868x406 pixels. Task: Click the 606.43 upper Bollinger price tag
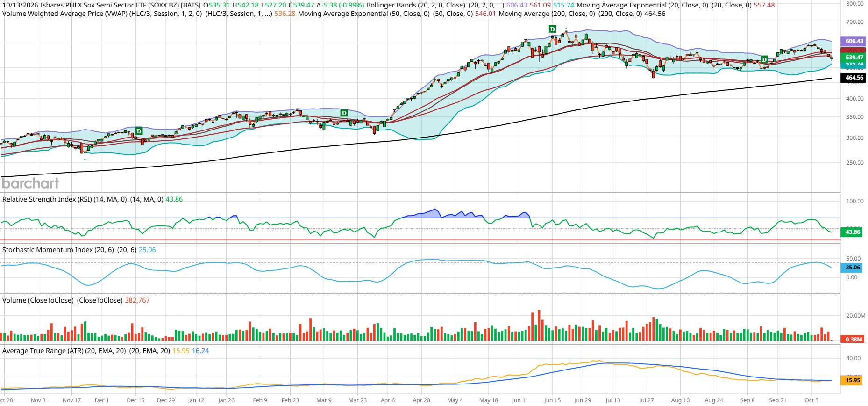pos(853,41)
